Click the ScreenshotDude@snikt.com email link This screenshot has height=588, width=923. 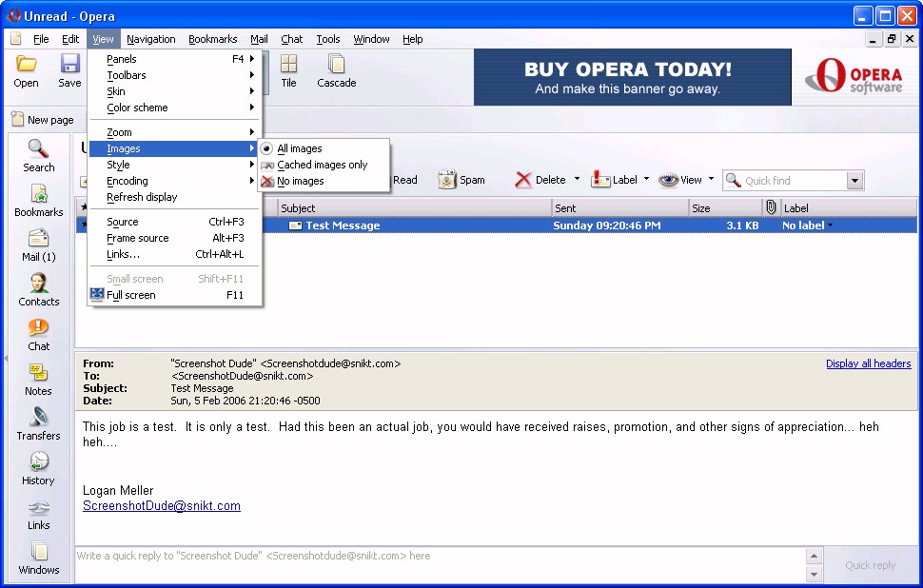click(x=161, y=506)
